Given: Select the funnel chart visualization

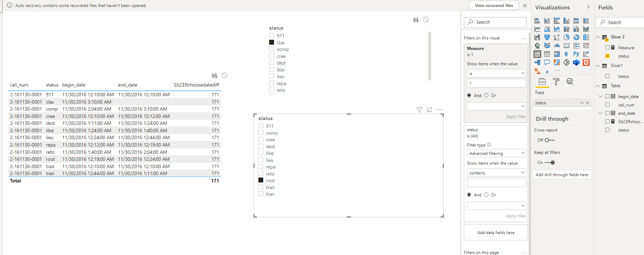Looking at the screenshot, I should click(x=547, y=37).
